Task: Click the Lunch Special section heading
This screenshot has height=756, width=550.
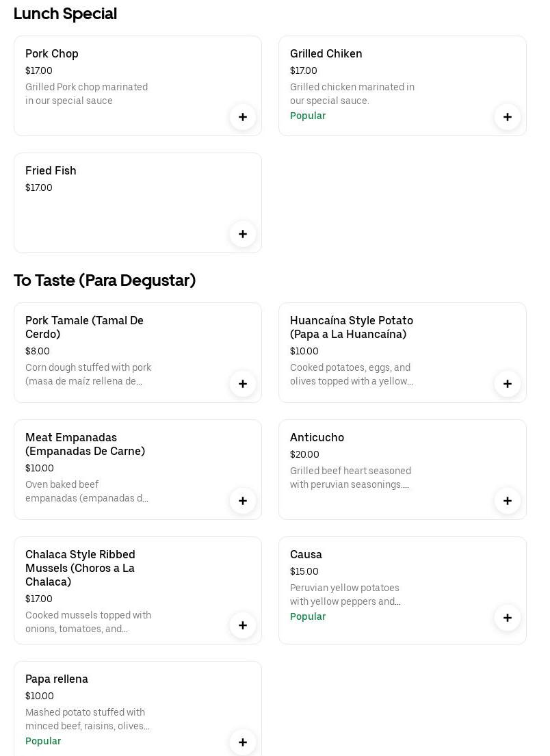Action: (65, 14)
